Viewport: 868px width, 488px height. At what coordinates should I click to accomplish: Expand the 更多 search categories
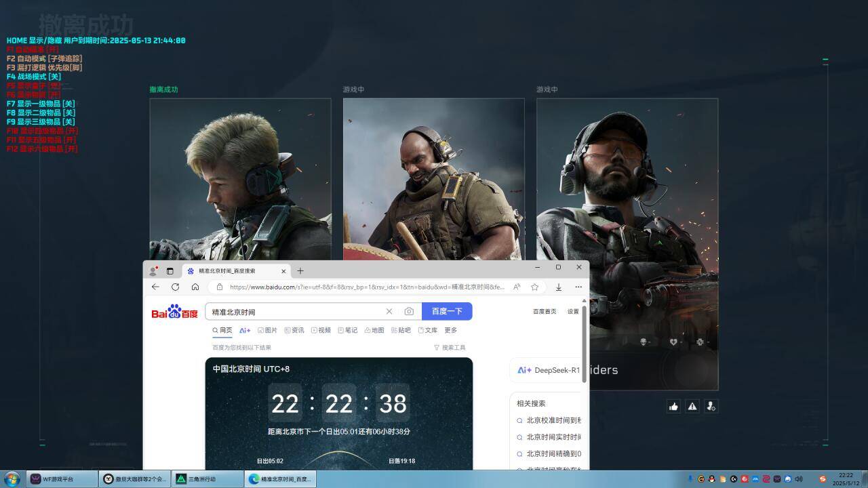tap(451, 330)
